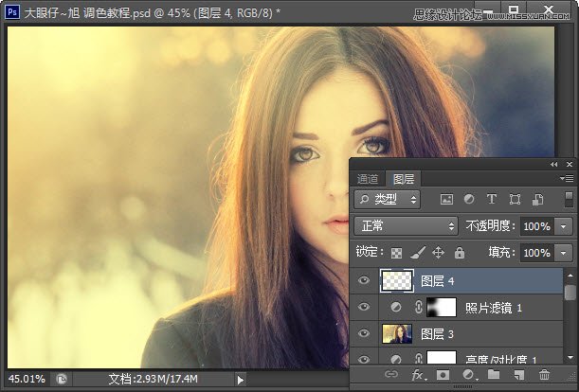Switch to the 通道 channels tab
579x392 pixels.
tap(368, 179)
